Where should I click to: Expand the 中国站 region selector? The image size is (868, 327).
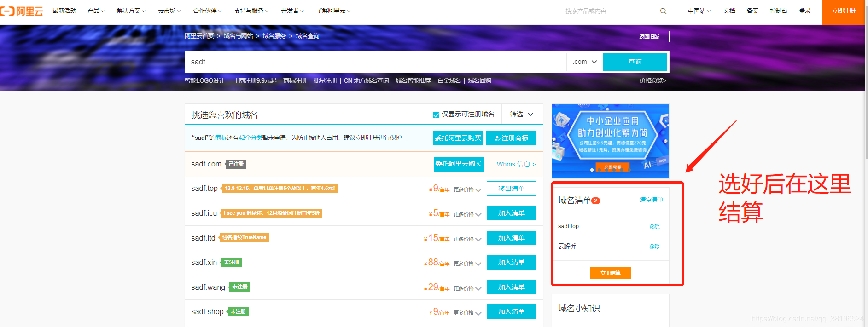pyautogui.click(x=699, y=11)
